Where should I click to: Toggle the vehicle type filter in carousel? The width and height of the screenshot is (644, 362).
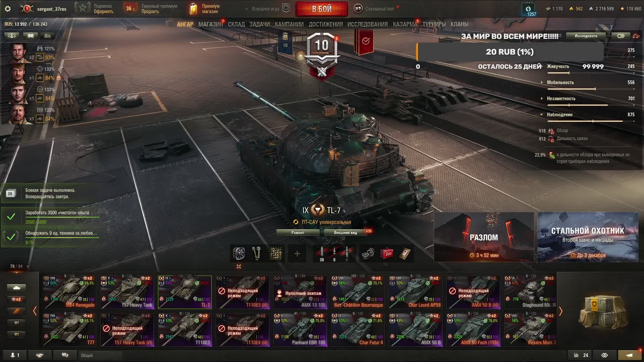16,288
